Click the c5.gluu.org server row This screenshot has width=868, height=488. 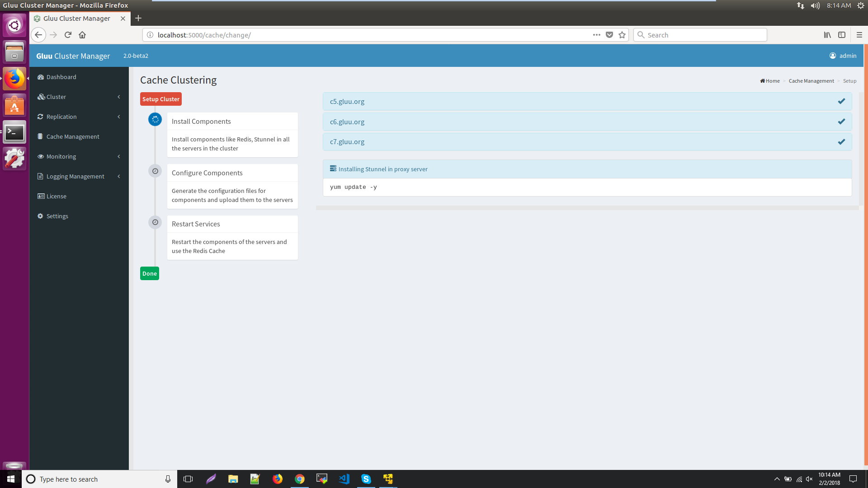click(587, 101)
